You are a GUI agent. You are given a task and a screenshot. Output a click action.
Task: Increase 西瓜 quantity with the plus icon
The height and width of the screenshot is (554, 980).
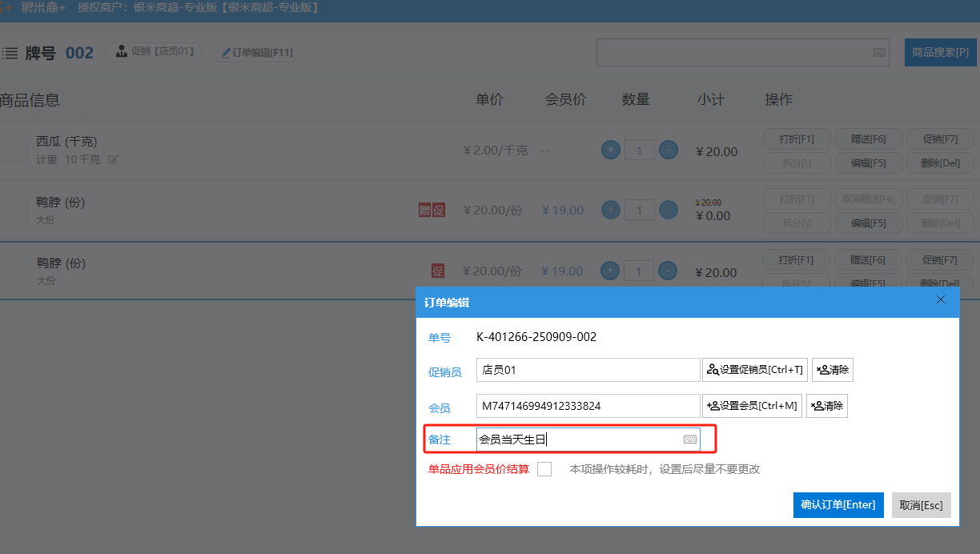coord(610,150)
